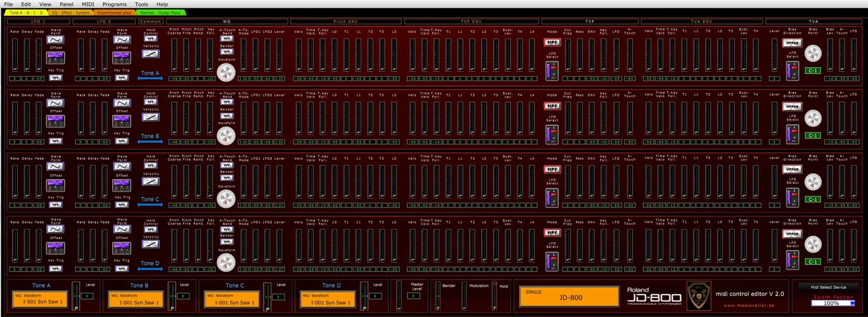
Task: Open Tone D WG Waveform dropdown
Action: click(x=328, y=299)
